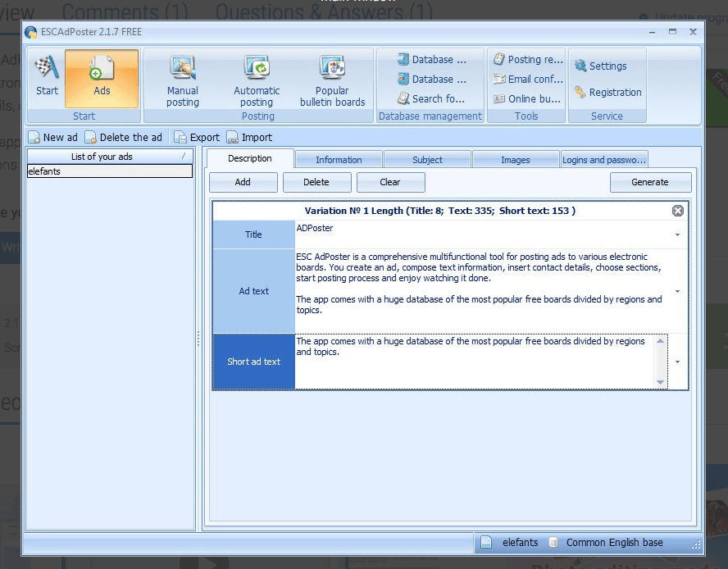
Task: Click the ESCAdPoster app icon in the title bar
Action: [30, 32]
